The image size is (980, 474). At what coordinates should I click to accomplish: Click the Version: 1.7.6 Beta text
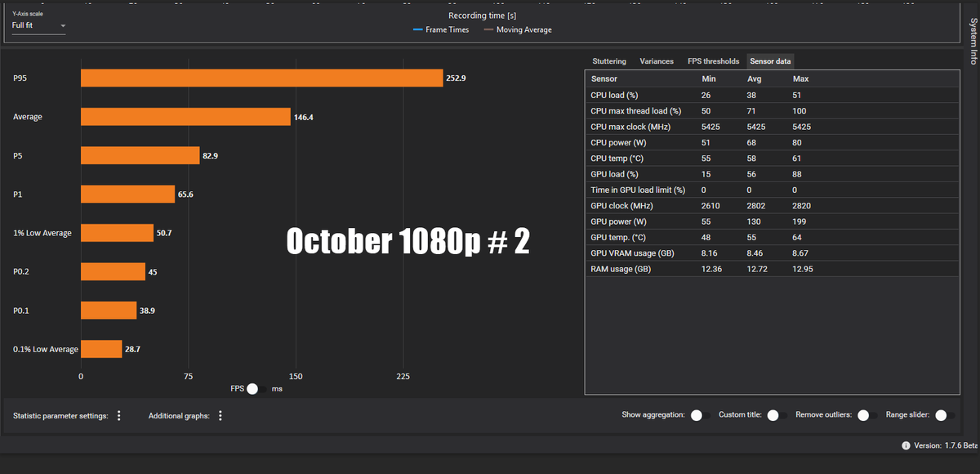[946, 445]
